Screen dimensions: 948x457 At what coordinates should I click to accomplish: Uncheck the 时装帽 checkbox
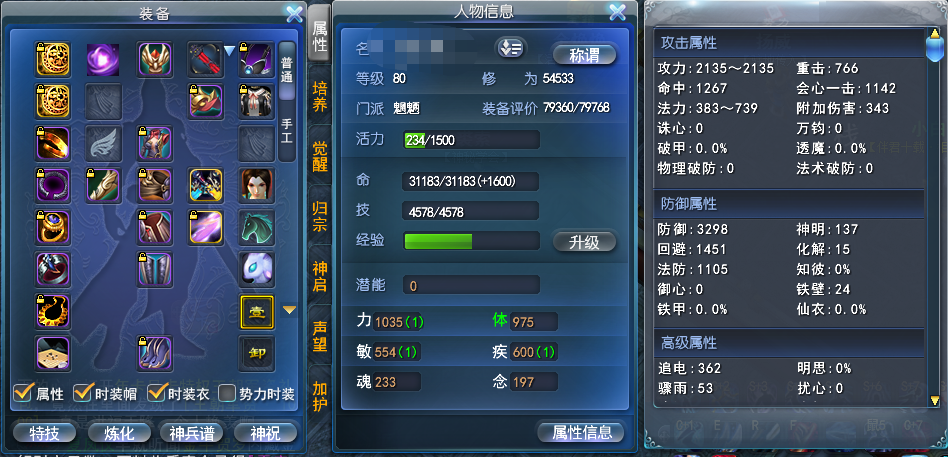click(82, 394)
